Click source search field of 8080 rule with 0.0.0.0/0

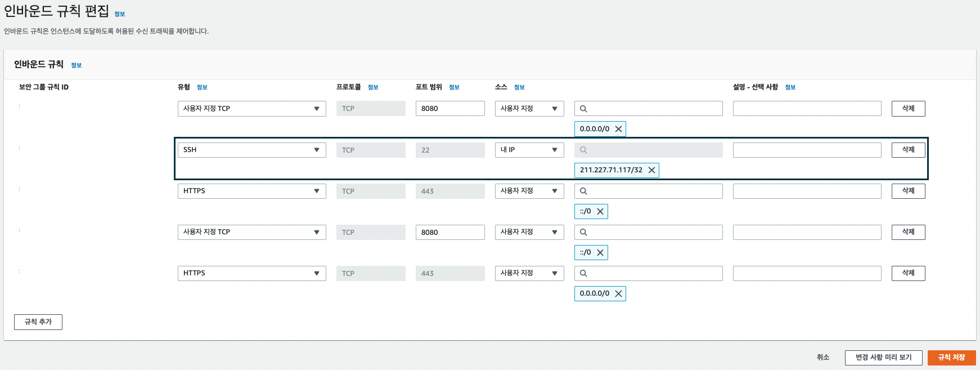point(649,109)
